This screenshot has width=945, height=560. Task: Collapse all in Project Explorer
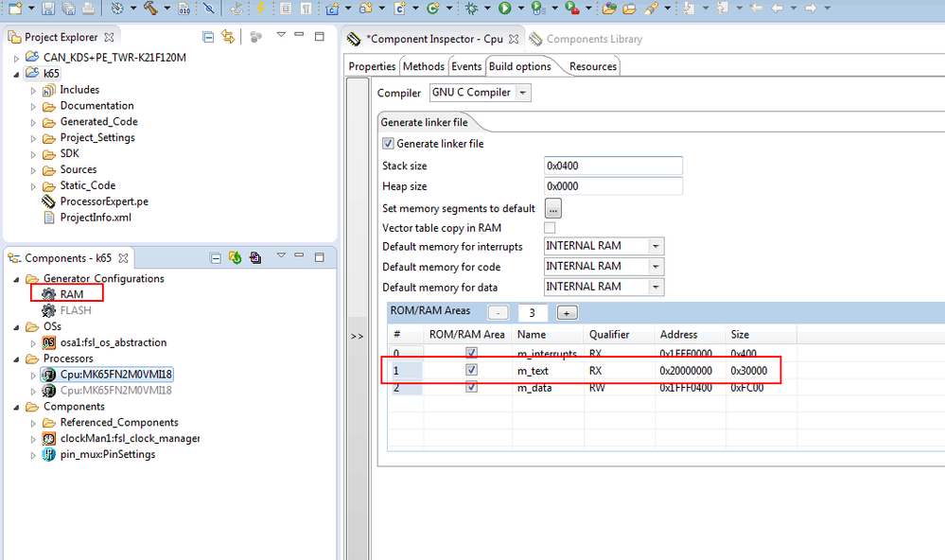tap(208, 38)
